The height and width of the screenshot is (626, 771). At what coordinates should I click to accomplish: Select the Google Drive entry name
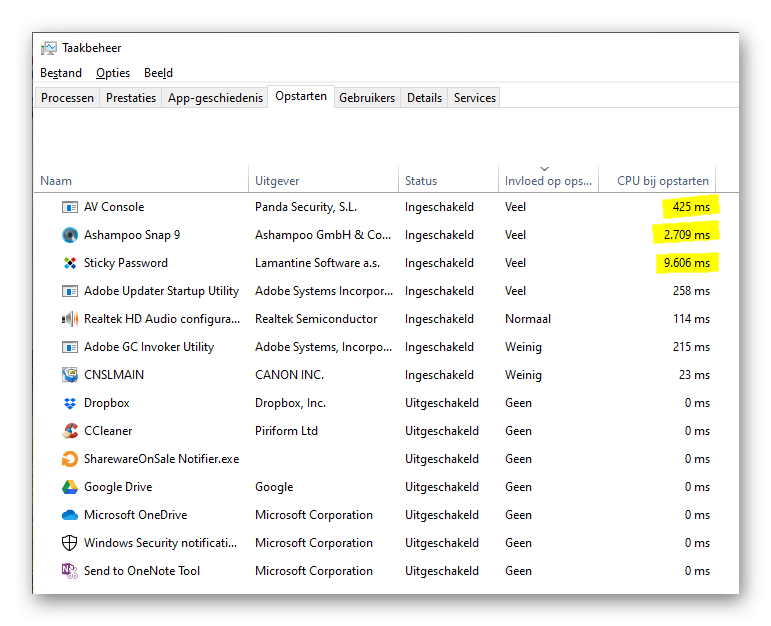118,487
